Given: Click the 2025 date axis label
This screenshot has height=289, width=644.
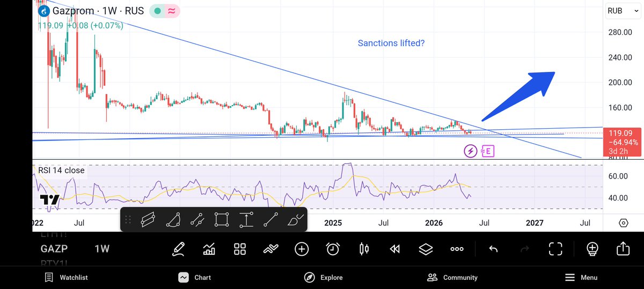Looking at the screenshot, I should tap(333, 223).
